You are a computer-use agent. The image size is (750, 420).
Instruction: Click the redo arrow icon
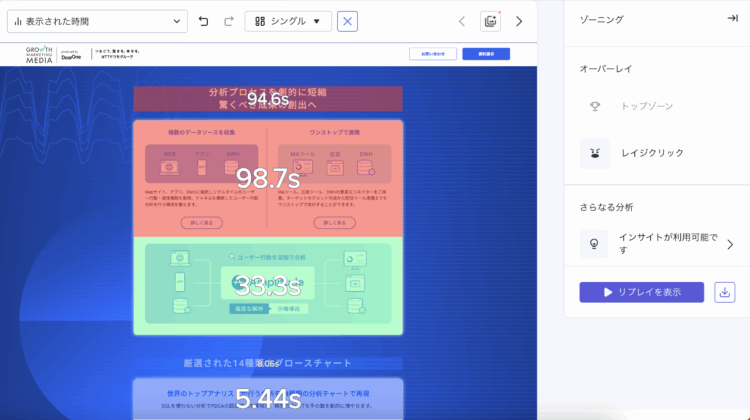point(229,21)
